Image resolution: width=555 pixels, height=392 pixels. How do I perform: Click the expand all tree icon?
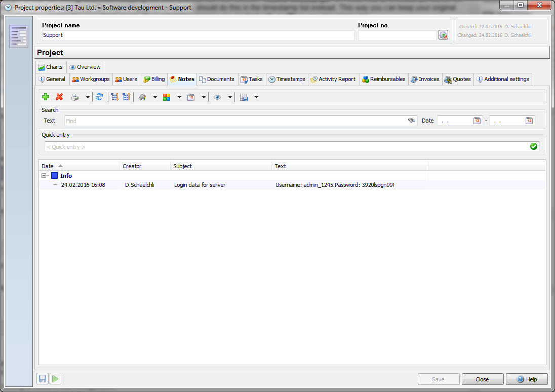pos(114,97)
